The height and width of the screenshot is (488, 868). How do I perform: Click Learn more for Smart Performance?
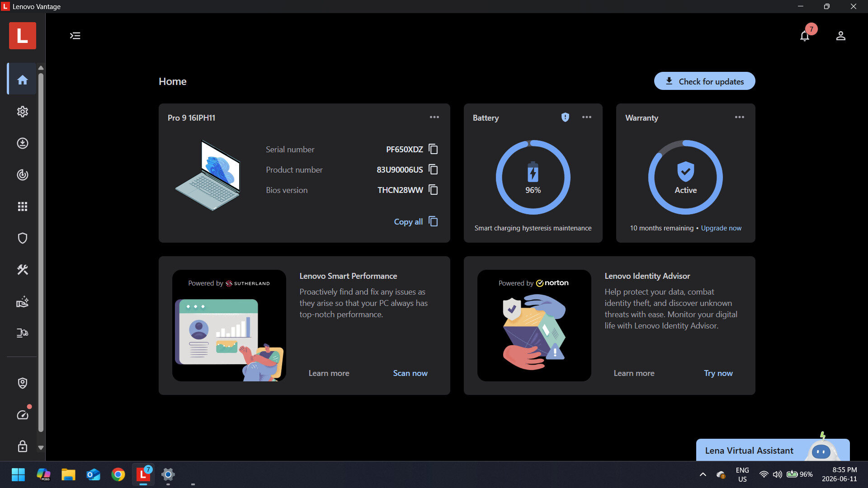329,373
